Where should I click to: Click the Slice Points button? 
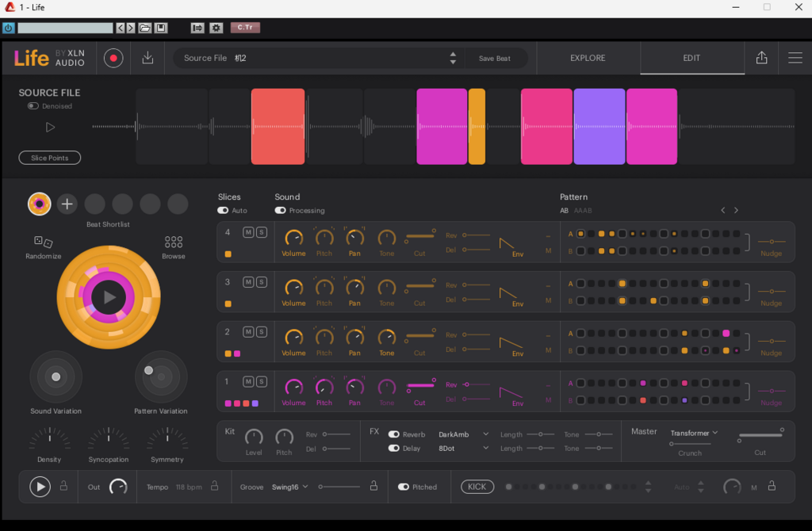50,158
